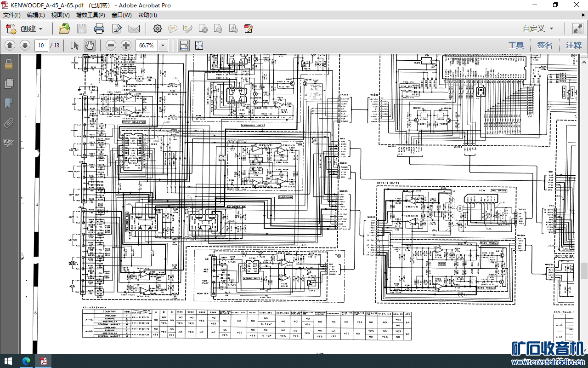Open the zoom percentage dropdown
The height and width of the screenshot is (368, 588).
point(163,45)
